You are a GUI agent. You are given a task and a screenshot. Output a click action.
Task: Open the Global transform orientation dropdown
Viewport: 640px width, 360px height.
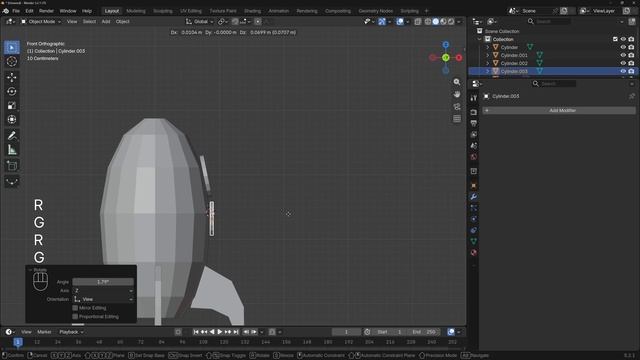click(x=200, y=22)
